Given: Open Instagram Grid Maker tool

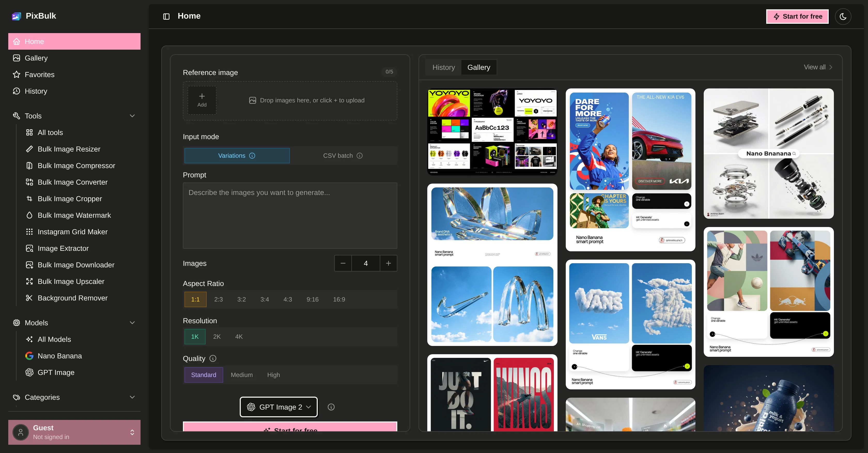Looking at the screenshot, I should point(81,232).
